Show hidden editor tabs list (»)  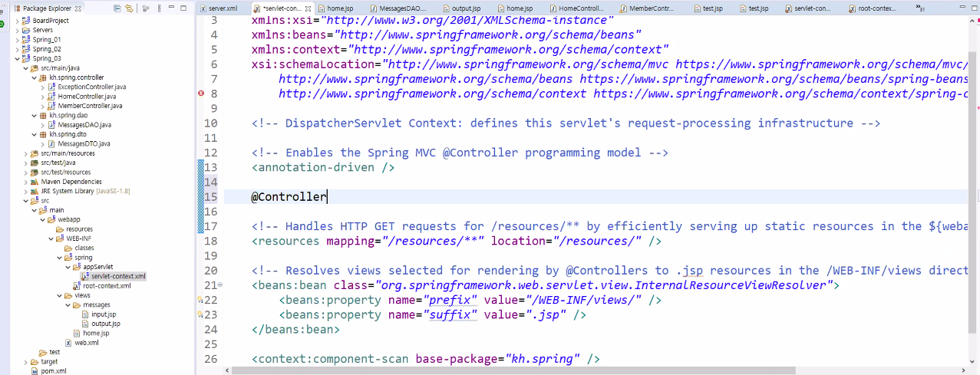click(x=921, y=8)
